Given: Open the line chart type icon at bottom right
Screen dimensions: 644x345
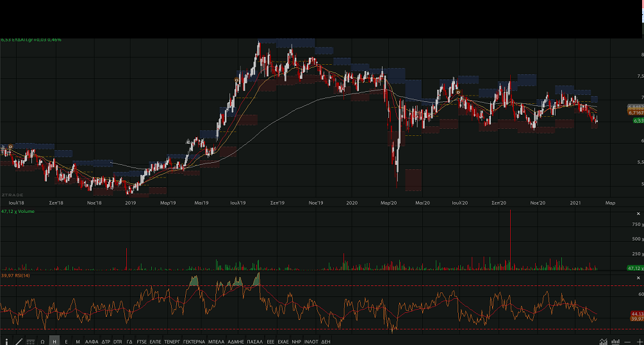Looking at the screenshot, I should (602, 342).
